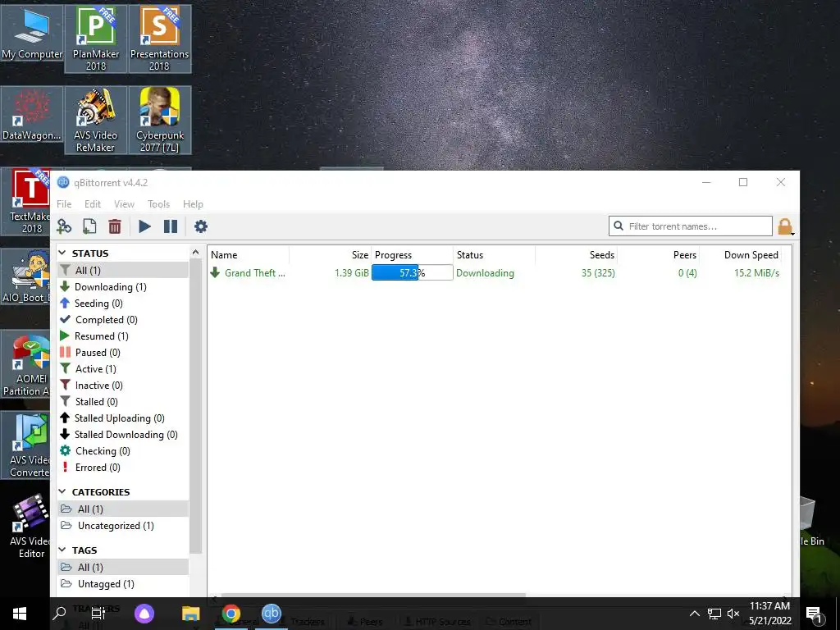The width and height of the screenshot is (840, 630).
Task: Select the Active (1) filter
Action: pyautogui.click(x=123, y=368)
